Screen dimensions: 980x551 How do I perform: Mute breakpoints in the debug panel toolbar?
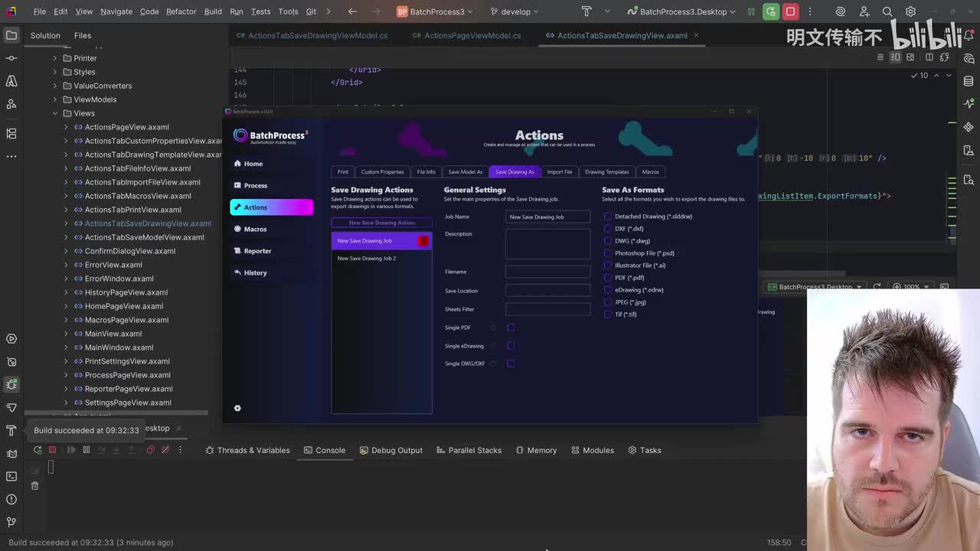coord(165,450)
